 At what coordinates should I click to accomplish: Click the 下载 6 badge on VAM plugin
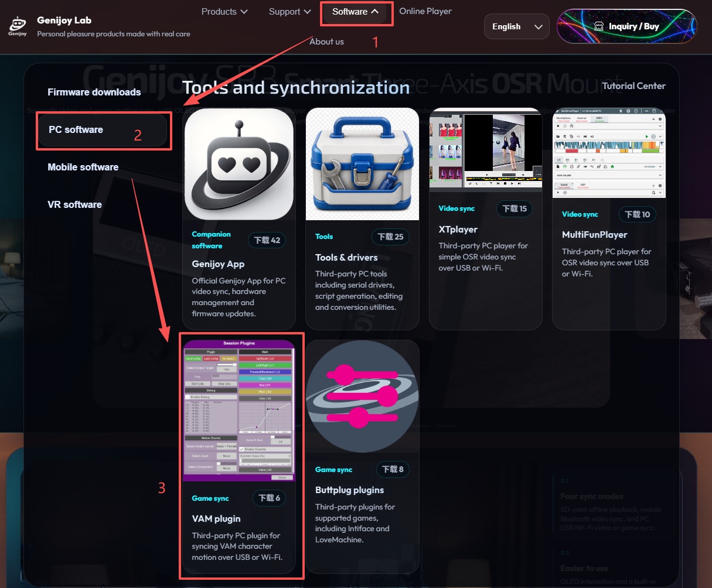270,498
